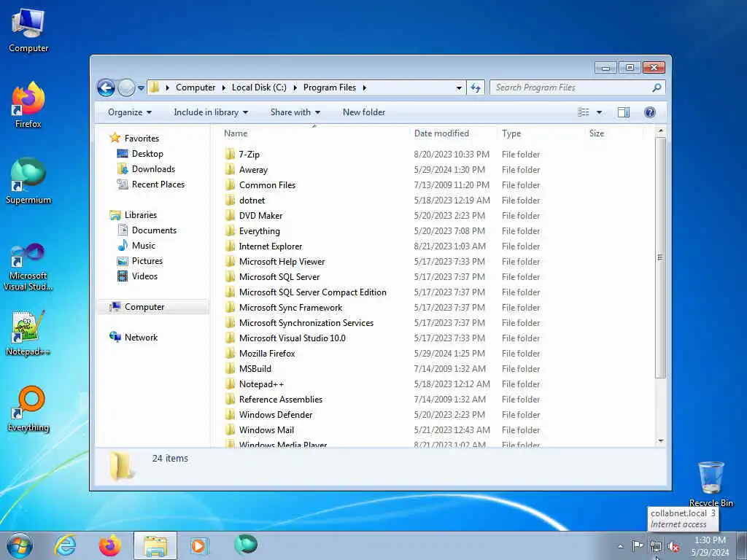The width and height of the screenshot is (747, 560).
Task: Select the Internet Explorer folder
Action: (270, 246)
